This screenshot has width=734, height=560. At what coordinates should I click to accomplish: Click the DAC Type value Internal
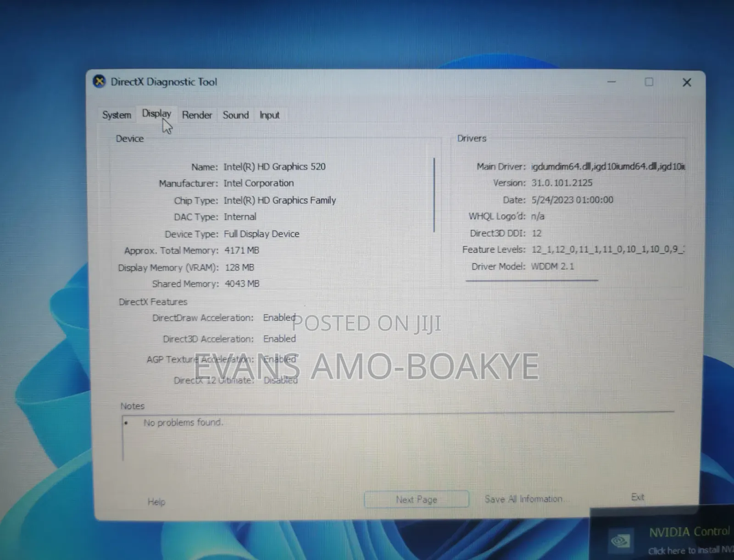coord(240,216)
